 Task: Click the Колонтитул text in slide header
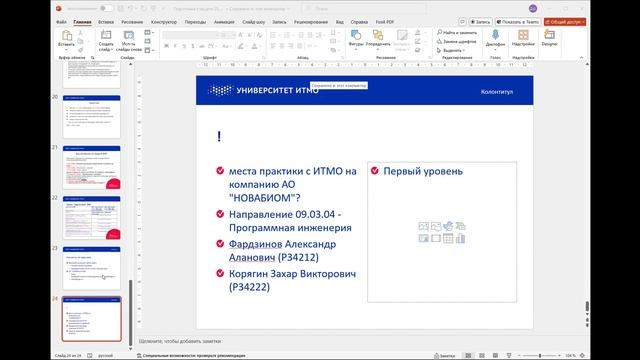(x=497, y=92)
